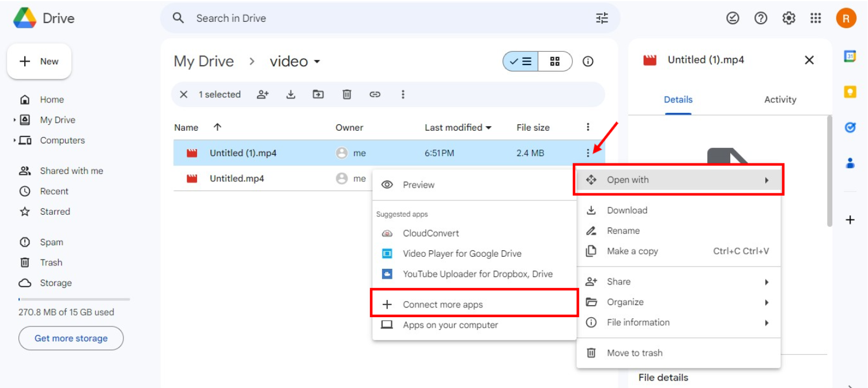
Task: Select Preview in Open with submenu
Action: point(474,185)
